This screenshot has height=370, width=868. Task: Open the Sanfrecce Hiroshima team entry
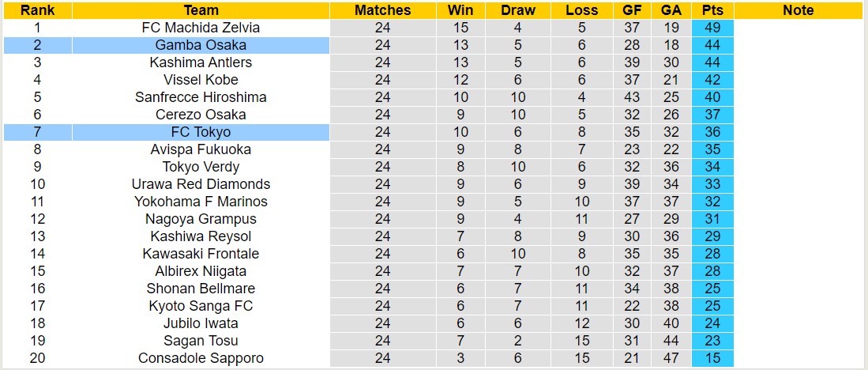pyautogui.click(x=201, y=97)
